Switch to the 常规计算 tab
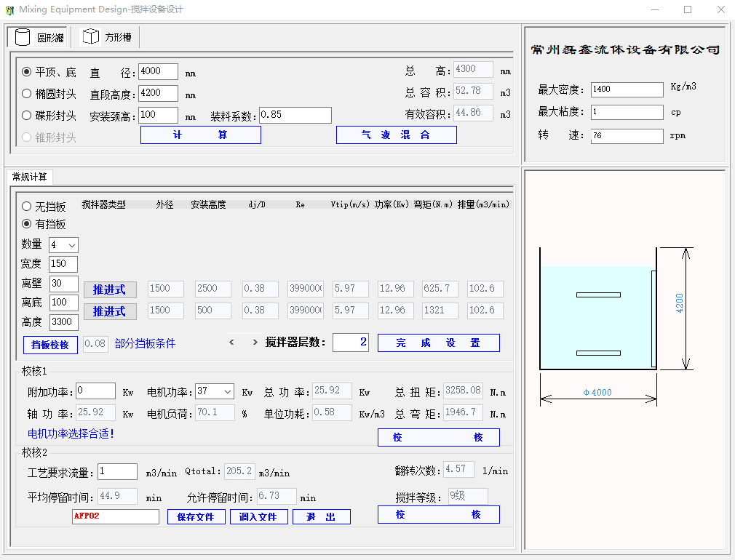Viewport: 735px width, 560px height. tap(30, 177)
